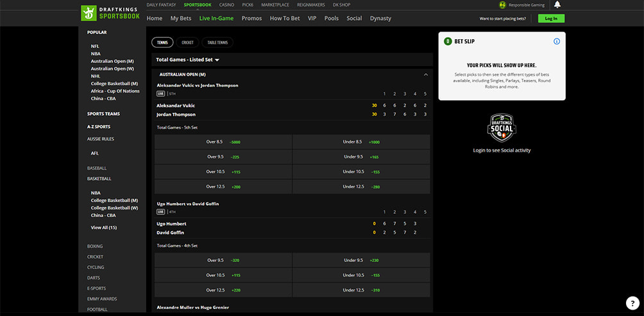Image resolution: width=644 pixels, height=316 pixels.
Task: Open Africa - Cup Of Nations link
Action: 115,91
